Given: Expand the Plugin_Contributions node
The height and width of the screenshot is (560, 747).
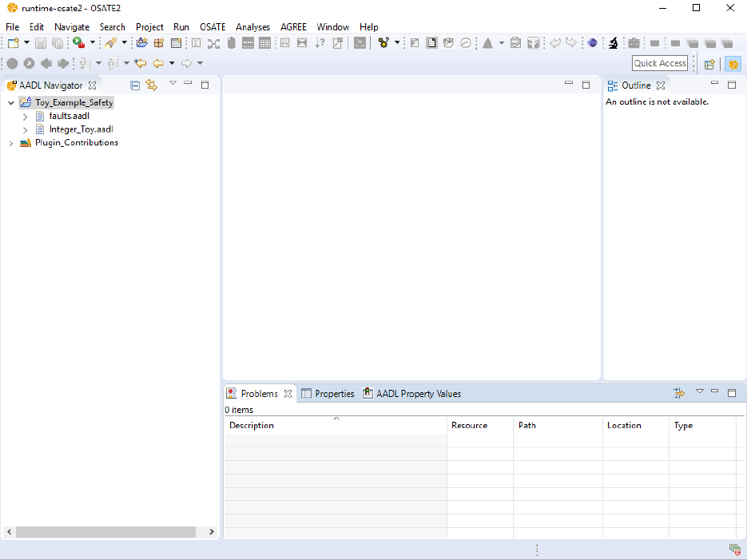Looking at the screenshot, I should tap(11, 144).
